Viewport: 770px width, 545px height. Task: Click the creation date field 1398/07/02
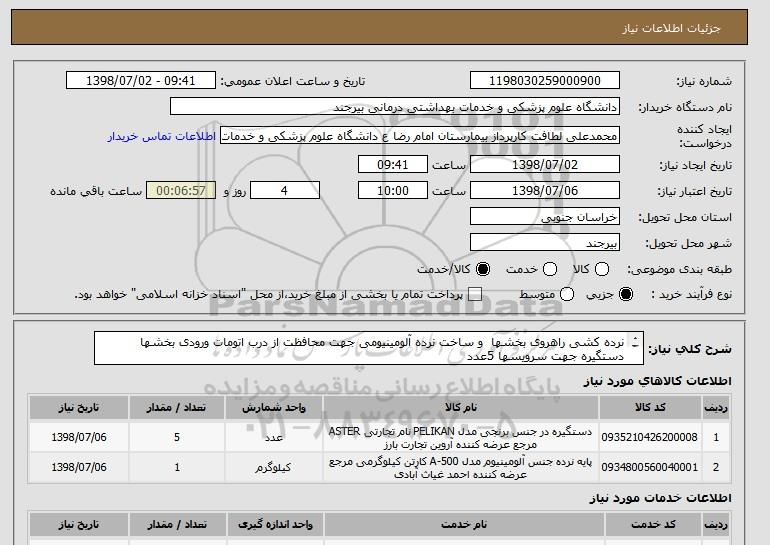click(545, 164)
